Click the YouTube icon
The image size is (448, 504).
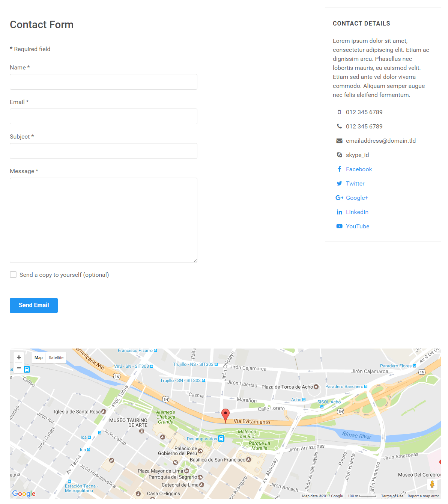coord(339,226)
